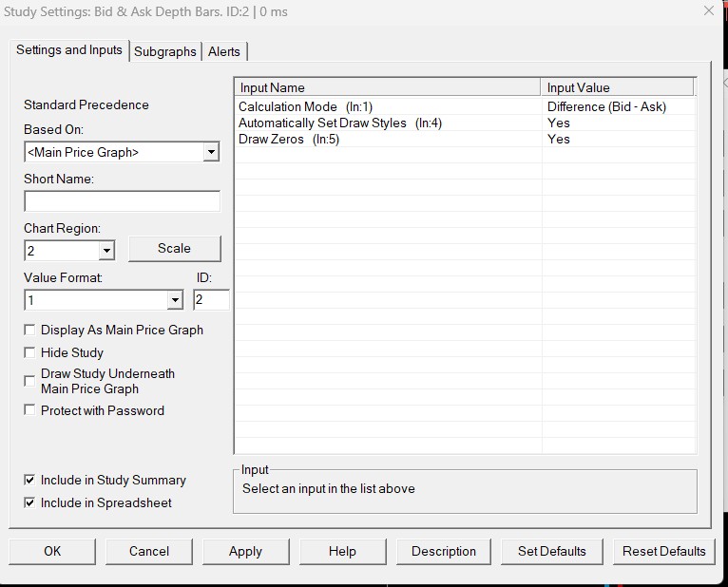Open the Chart Region dropdown

coord(106,251)
